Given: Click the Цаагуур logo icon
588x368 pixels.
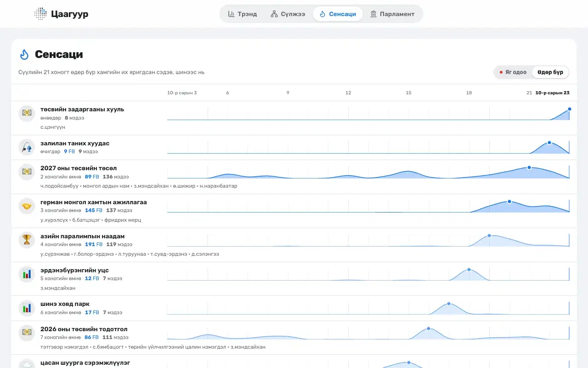Looking at the screenshot, I should (40, 14).
